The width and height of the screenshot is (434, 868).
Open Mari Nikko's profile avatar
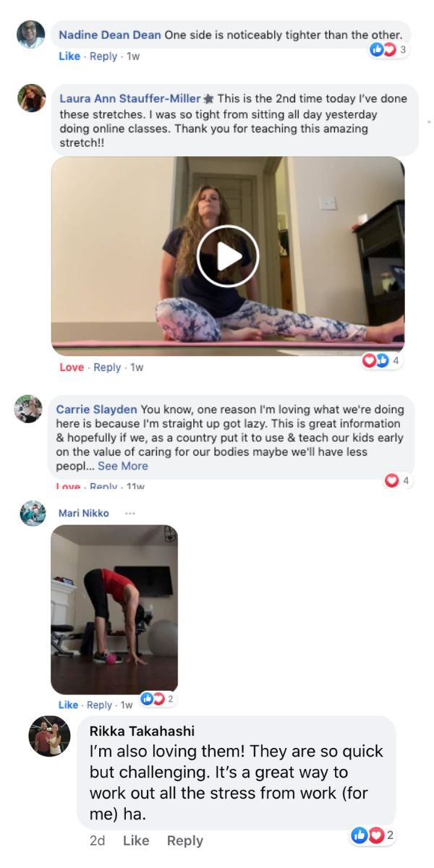[x=32, y=514]
